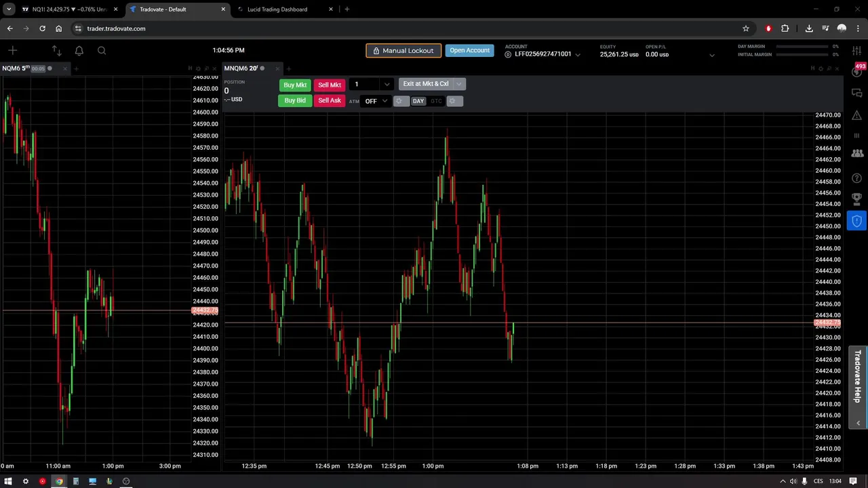Viewport: 868px width, 488px height.
Task: Pop out the NQM6 chart module
Action: click(x=206, y=68)
